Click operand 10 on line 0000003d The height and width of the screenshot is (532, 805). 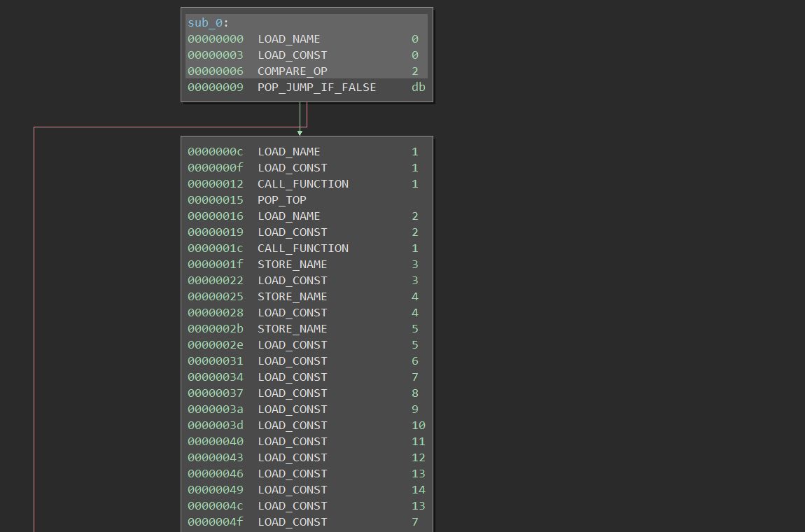[x=419, y=425]
